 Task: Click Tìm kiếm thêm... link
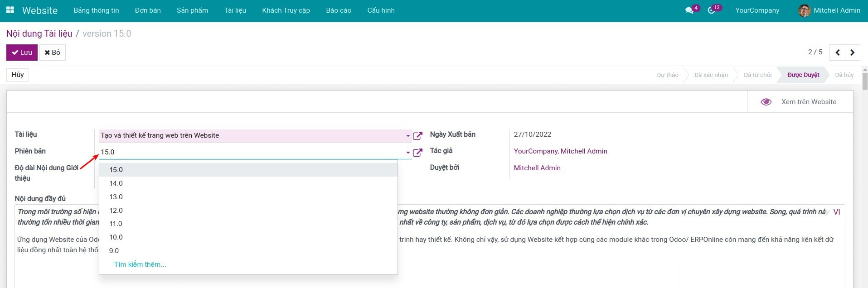140,264
